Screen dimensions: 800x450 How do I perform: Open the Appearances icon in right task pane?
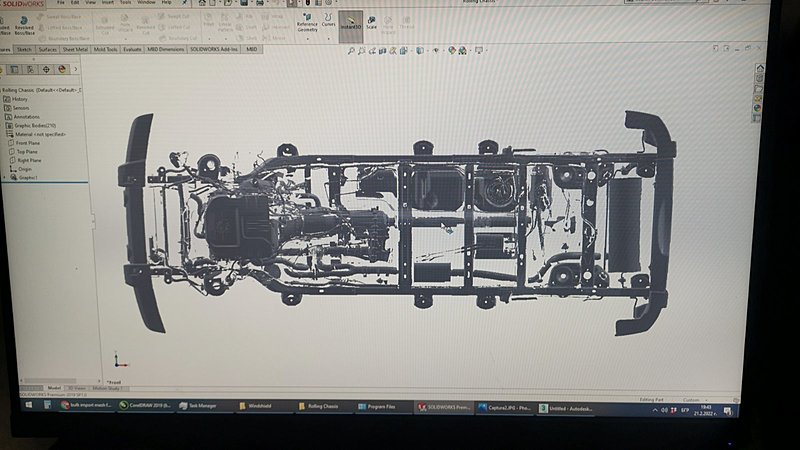pyautogui.click(x=757, y=107)
